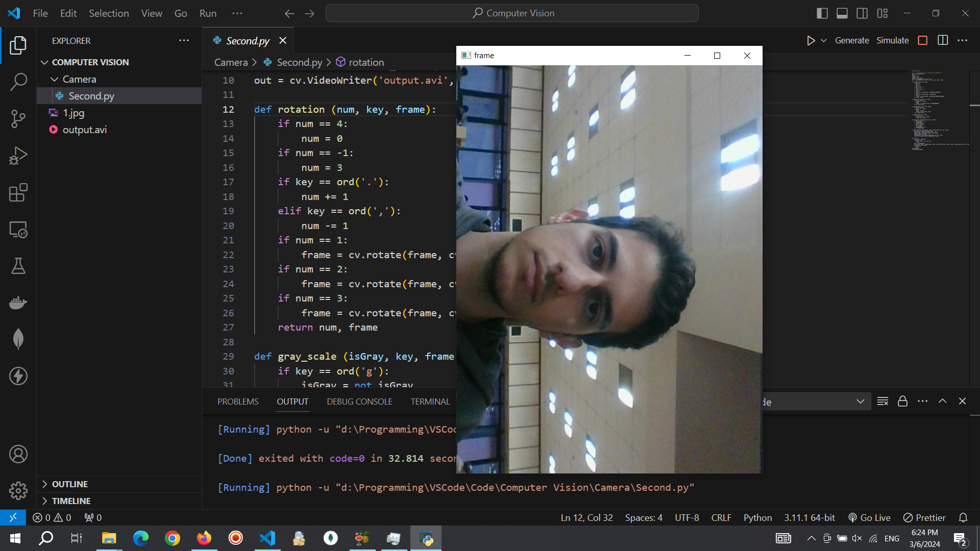Toggle the bottom panel visibility
This screenshot has width=980, height=551.
pos(842,13)
